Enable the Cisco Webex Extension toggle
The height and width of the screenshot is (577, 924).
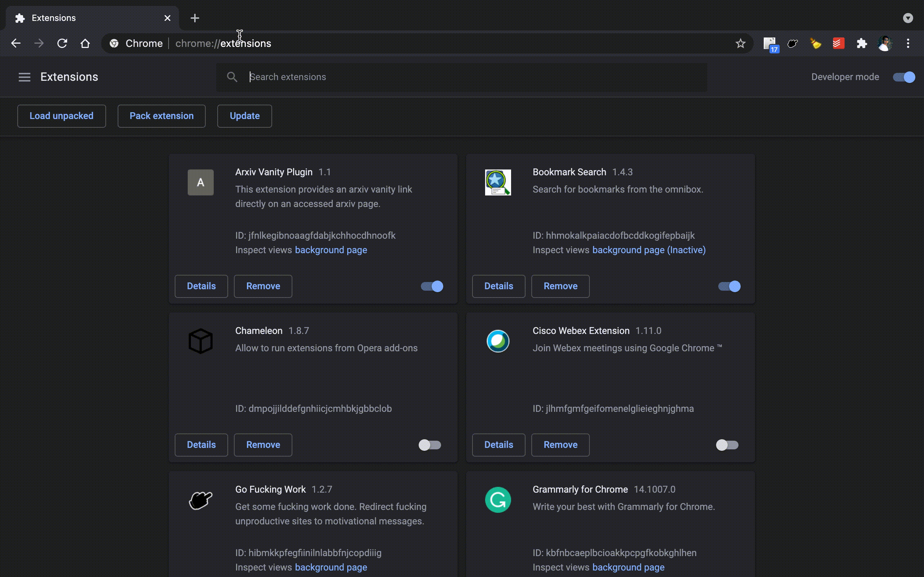[x=727, y=445]
